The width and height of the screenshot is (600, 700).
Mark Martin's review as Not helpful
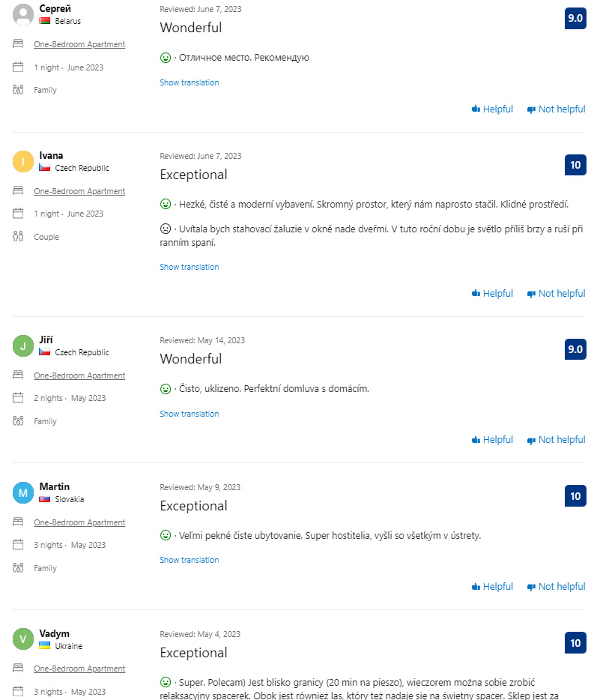(x=556, y=587)
